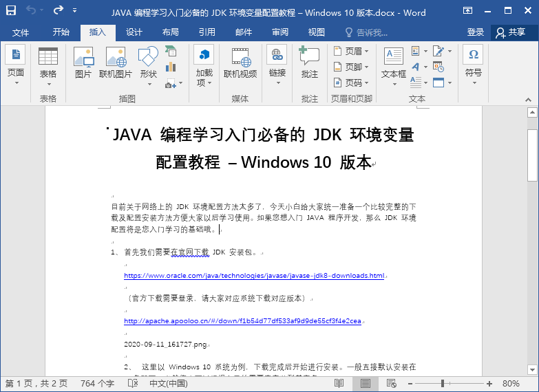The image size is (539, 392).
Task: Switch to Read Mode view
Action: (x=339, y=383)
